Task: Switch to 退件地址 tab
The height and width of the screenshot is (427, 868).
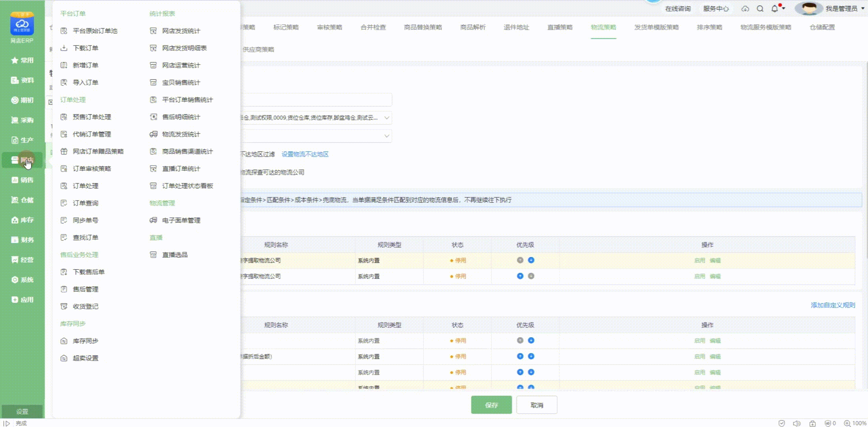Action: (516, 27)
